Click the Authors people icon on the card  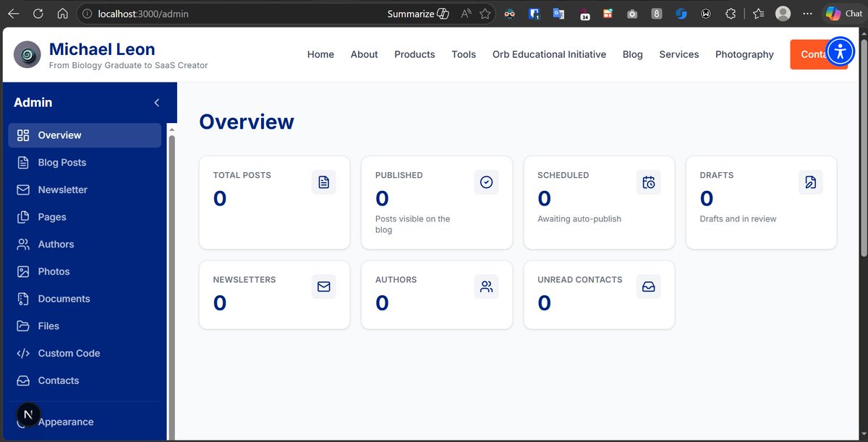tap(486, 286)
